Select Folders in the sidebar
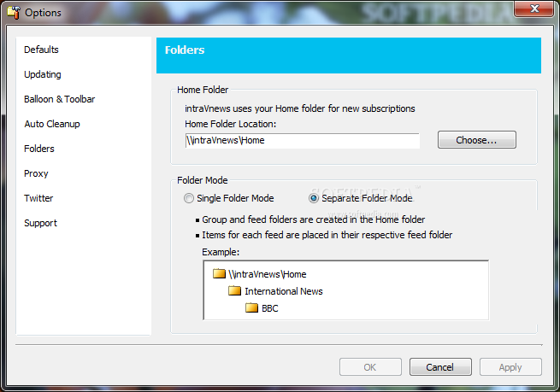The height and width of the screenshot is (392, 560). click(39, 149)
